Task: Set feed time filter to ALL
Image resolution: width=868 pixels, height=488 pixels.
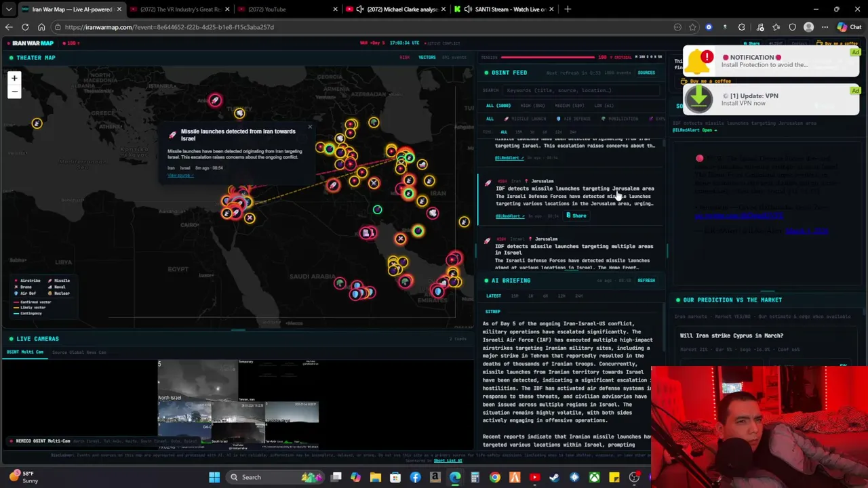Action: click(x=503, y=132)
